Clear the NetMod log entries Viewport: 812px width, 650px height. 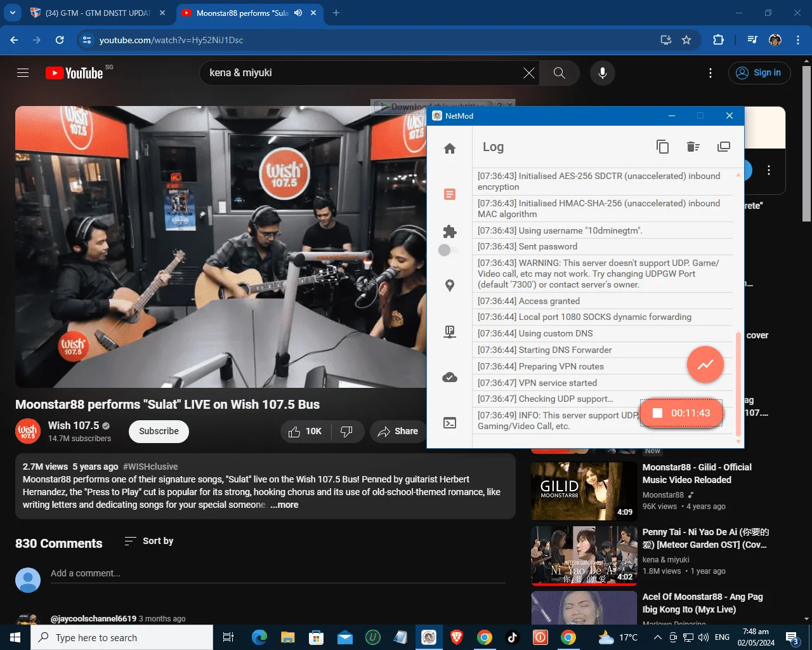click(x=693, y=147)
